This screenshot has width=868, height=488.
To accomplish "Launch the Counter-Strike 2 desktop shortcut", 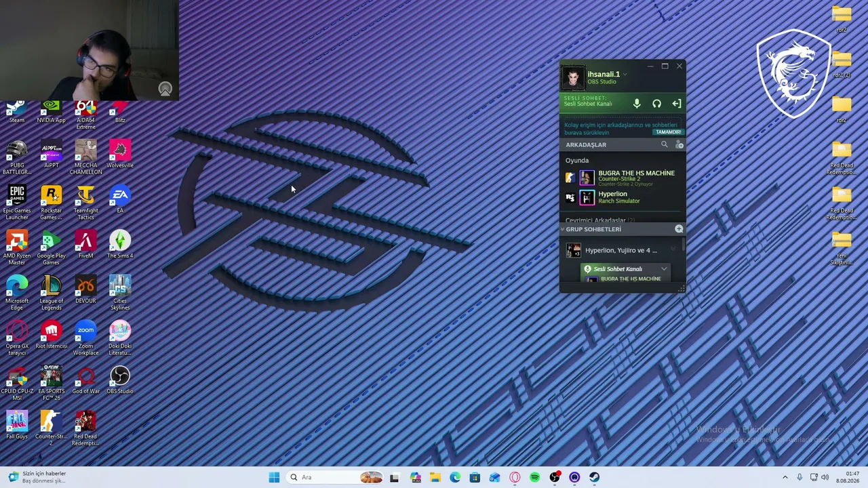I will tap(52, 428).
